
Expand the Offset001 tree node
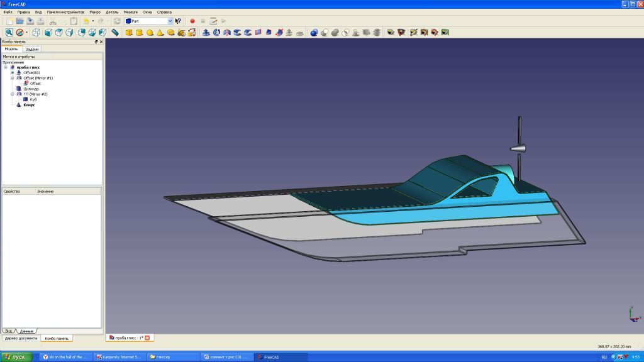pyautogui.click(x=12, y=73)
